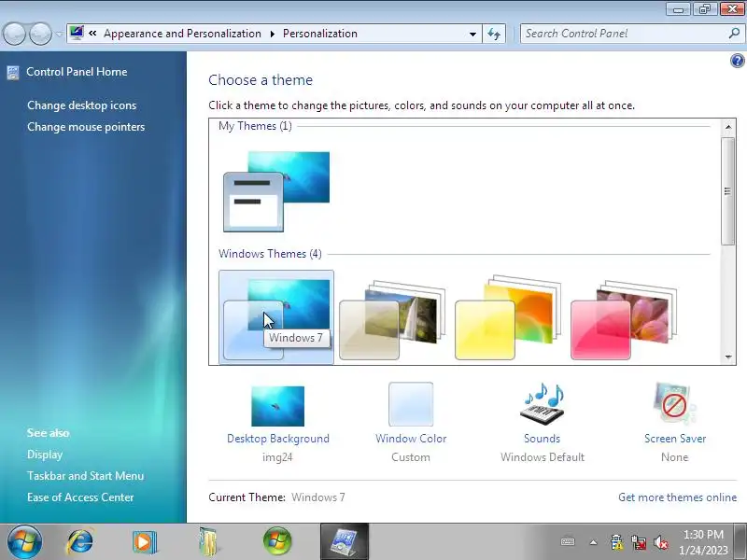Click Appearance and Personalization in breadcrumb

point(182,34)
